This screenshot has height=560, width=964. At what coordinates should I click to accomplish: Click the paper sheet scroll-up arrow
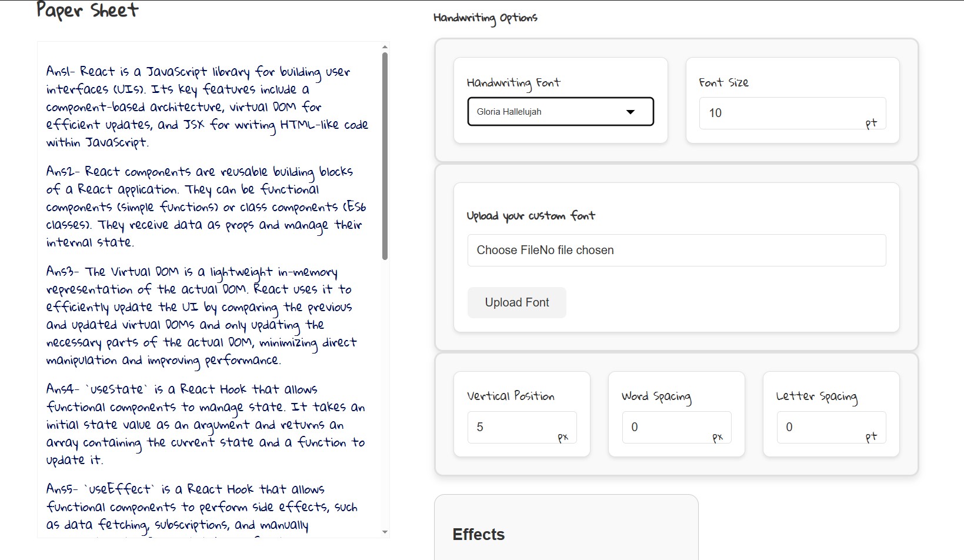385,47
